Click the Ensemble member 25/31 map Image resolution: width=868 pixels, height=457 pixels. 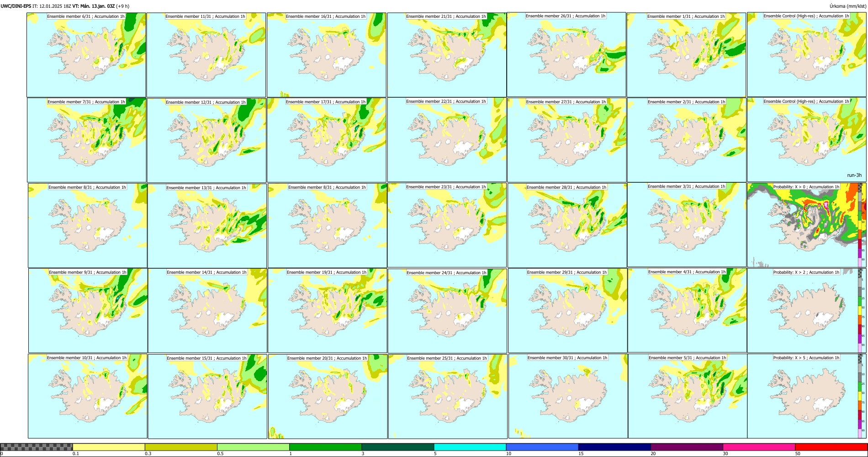[448, 397]
